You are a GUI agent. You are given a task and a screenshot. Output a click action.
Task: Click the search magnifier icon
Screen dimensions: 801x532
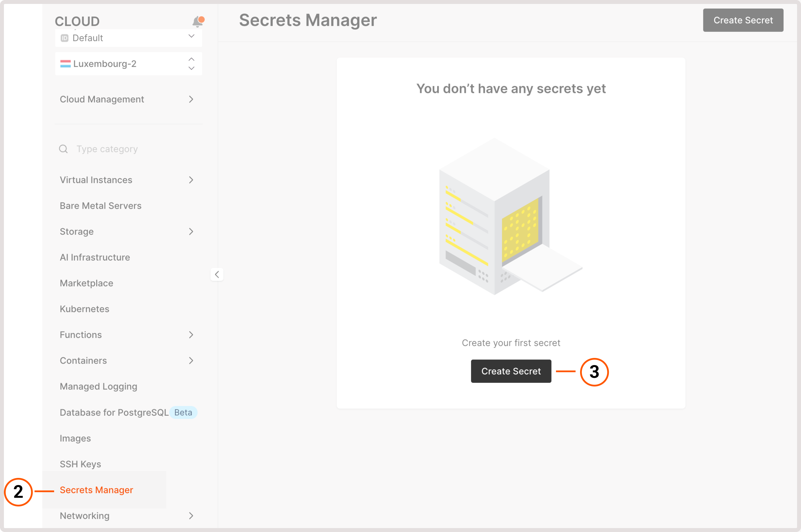(63, 149)
